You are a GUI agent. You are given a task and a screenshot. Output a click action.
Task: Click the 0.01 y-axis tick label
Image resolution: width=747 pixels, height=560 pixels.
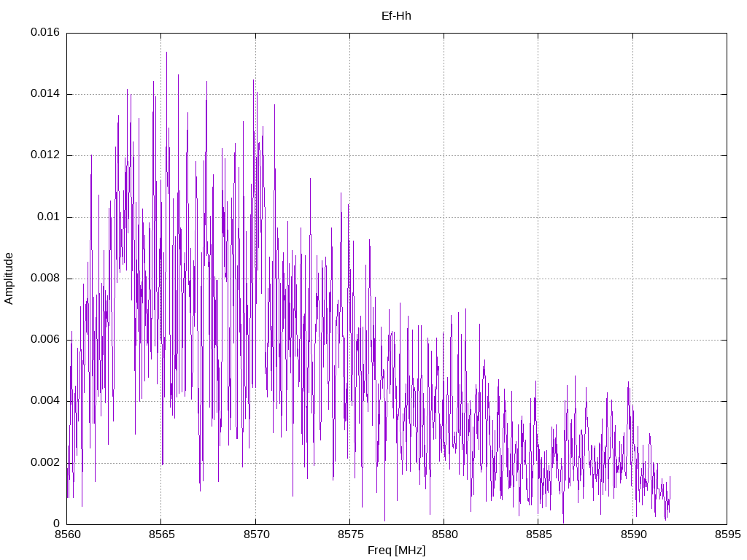[x=49, y=217]
